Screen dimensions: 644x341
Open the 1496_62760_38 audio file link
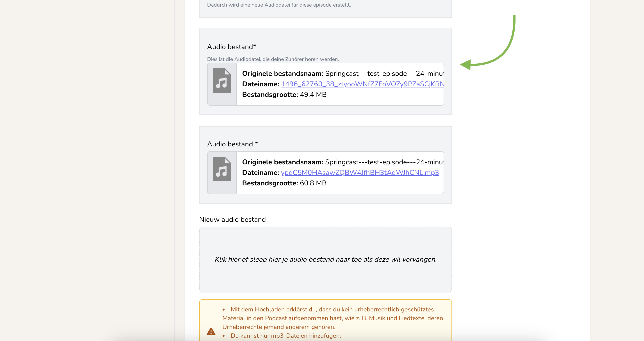coord(362,84)
